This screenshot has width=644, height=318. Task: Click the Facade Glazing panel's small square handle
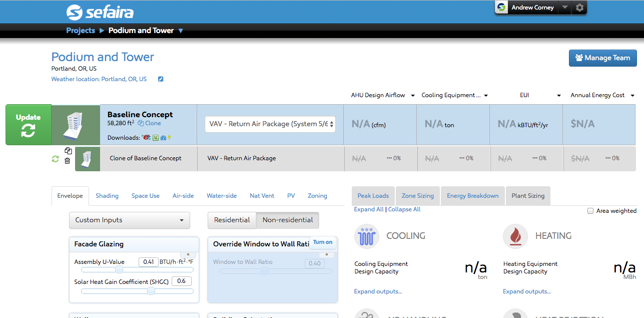(188, 255)
